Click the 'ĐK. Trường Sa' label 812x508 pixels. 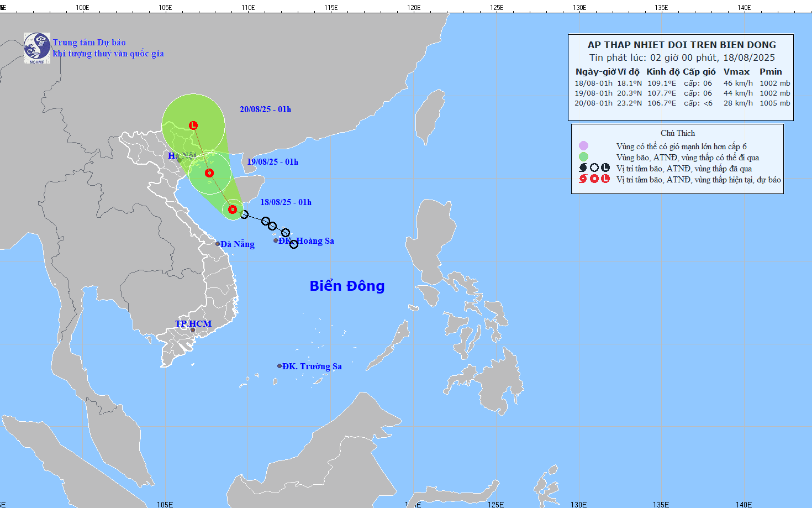click(x=312, y=366)
